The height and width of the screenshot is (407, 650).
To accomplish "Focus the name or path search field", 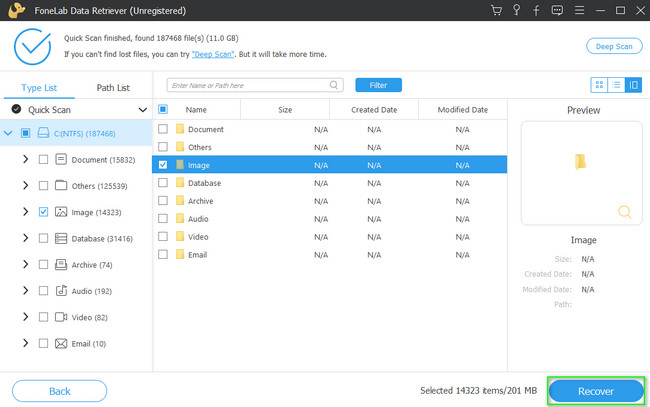I will click(x=255, y=85).
